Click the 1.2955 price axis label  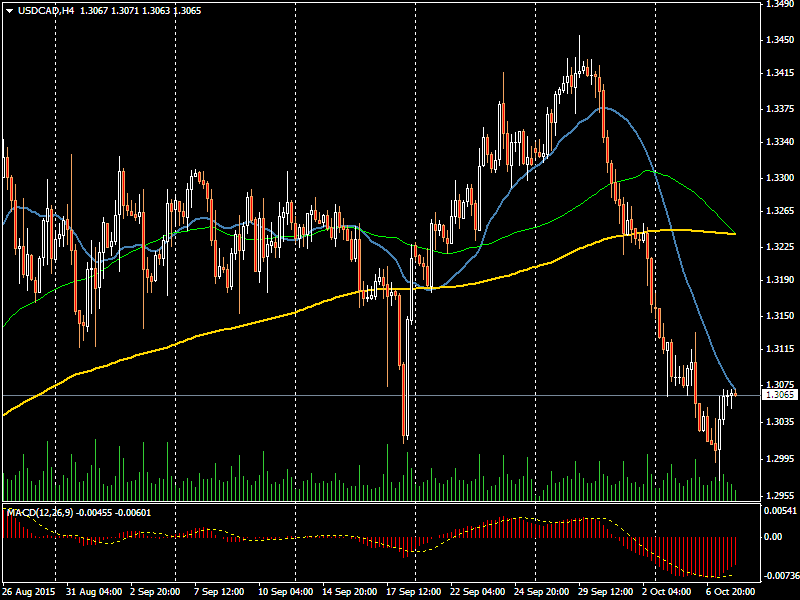(x=780, y=495)
